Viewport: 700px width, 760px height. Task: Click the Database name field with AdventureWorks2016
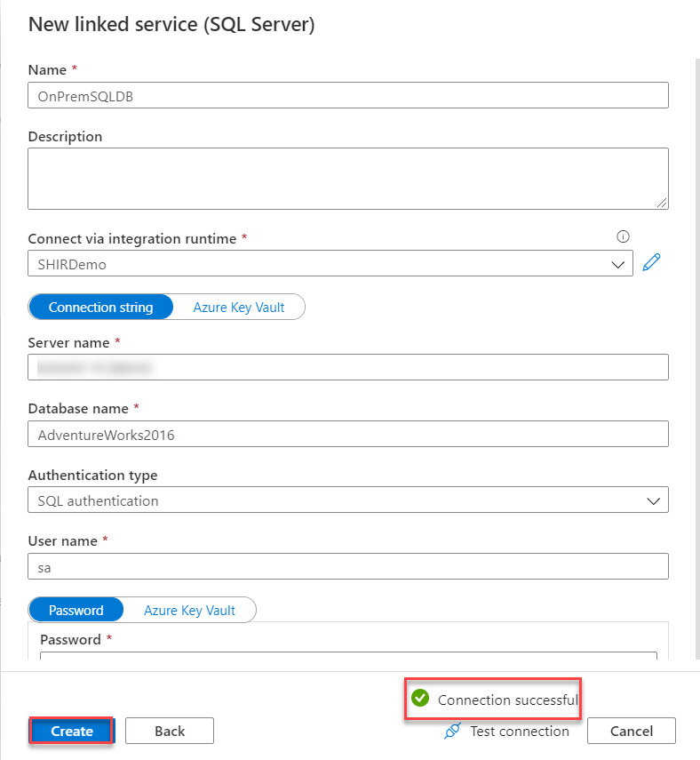click(x=347, y=434)
